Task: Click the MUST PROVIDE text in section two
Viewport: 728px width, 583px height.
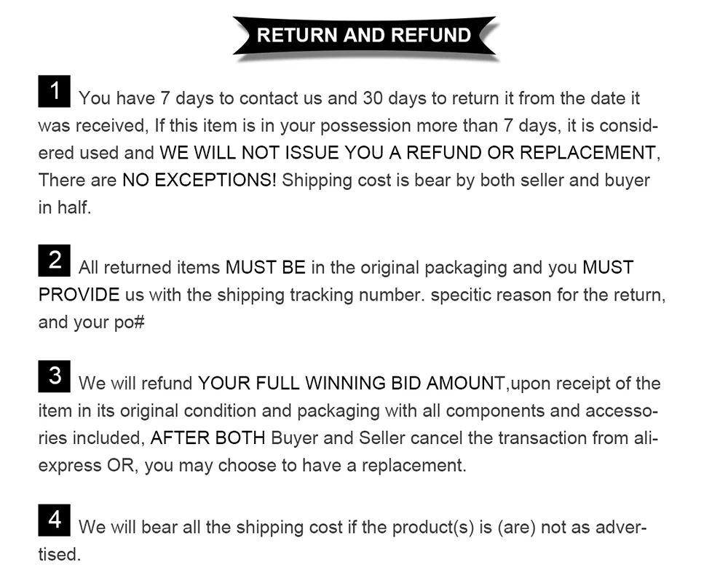Action: click(336, 281)
